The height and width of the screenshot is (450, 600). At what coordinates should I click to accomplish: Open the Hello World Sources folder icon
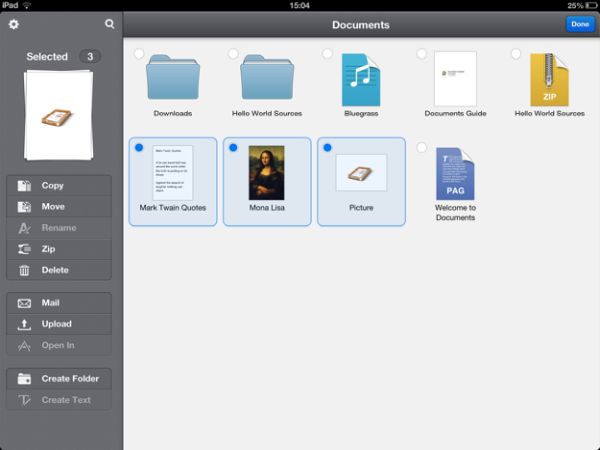click(x=267, y=79)
